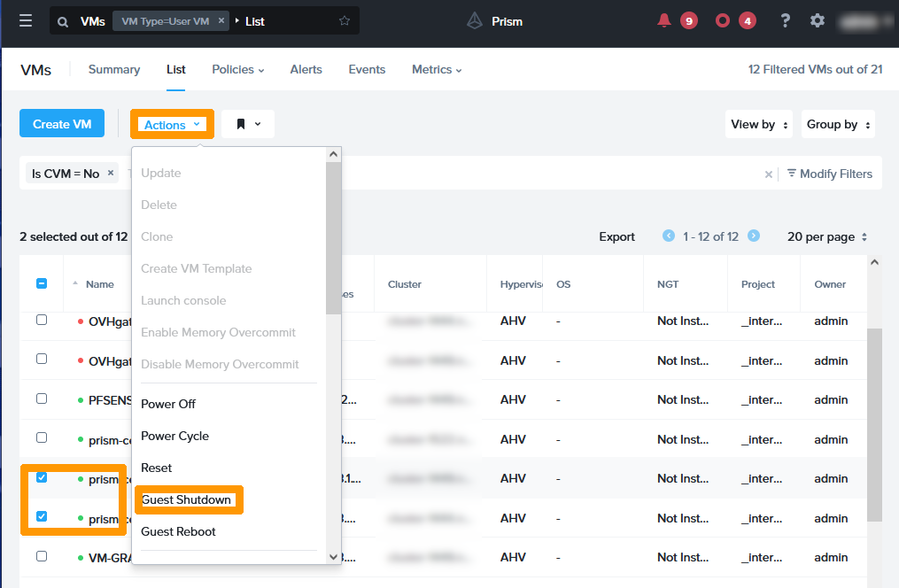This screenshot has width=899, height=588.
Task: Go to next page arrow
Action: tap(754, 236)
